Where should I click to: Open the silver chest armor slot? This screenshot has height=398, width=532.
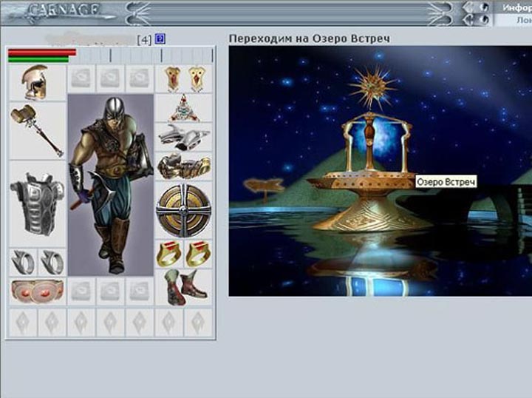[x=38, y=203]
